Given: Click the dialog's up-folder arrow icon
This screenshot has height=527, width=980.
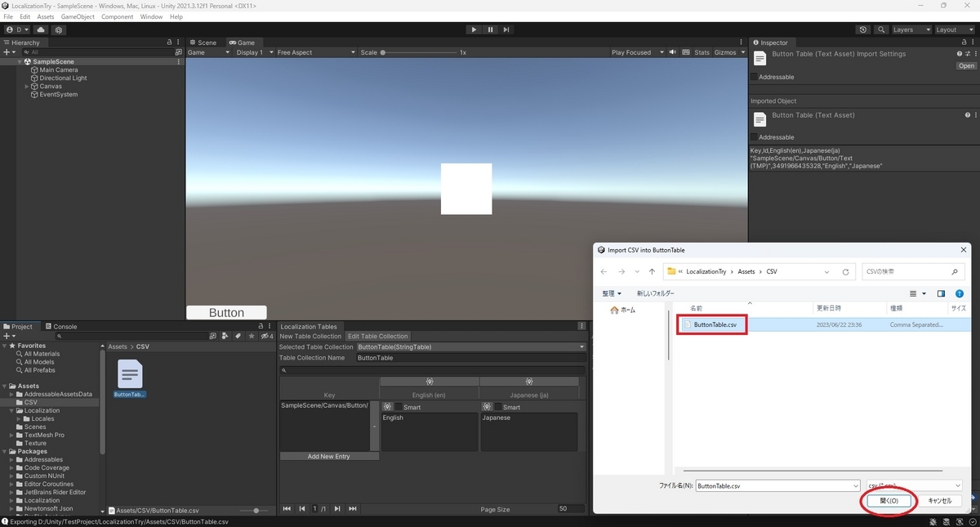Looking at the screenshot, I should tap(652, 271).
